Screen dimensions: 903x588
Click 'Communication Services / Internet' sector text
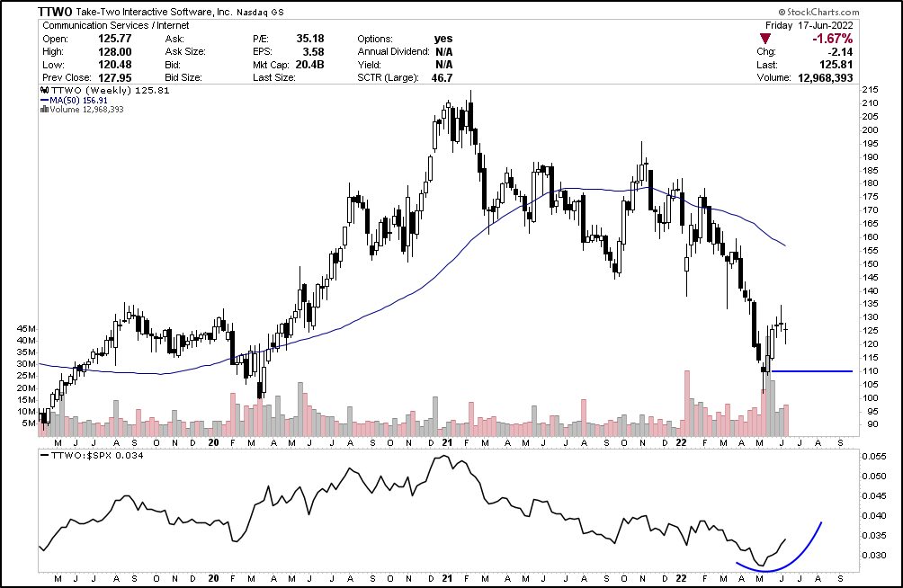(116, 25)
